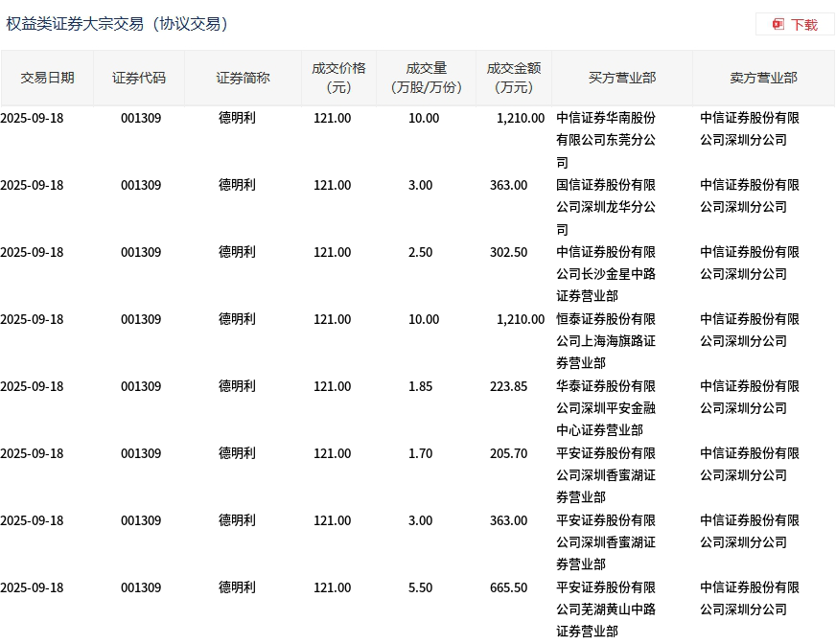Image resolution: width=836 pixels, height=644 pixels.
Task: Click buyer 平安证券香蜜湖 in 665.50-preceding 363.00 row with 平安
Action: (606, 542)
